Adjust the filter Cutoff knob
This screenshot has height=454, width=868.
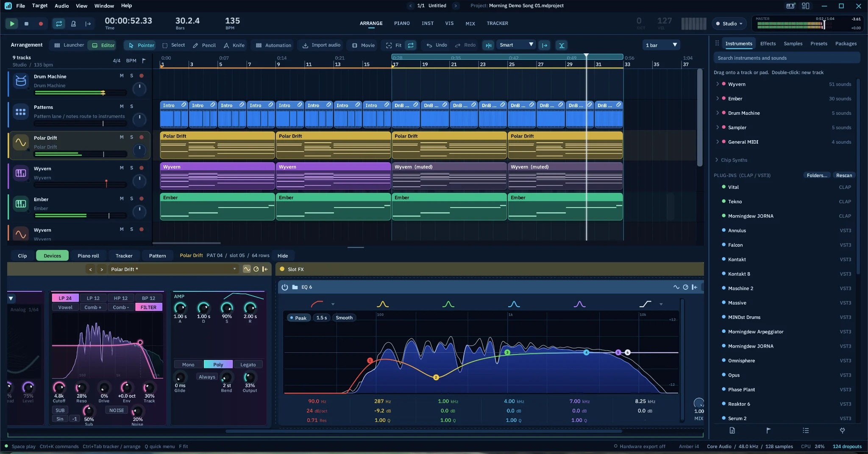pyautogui.click(x=59, y=387)
